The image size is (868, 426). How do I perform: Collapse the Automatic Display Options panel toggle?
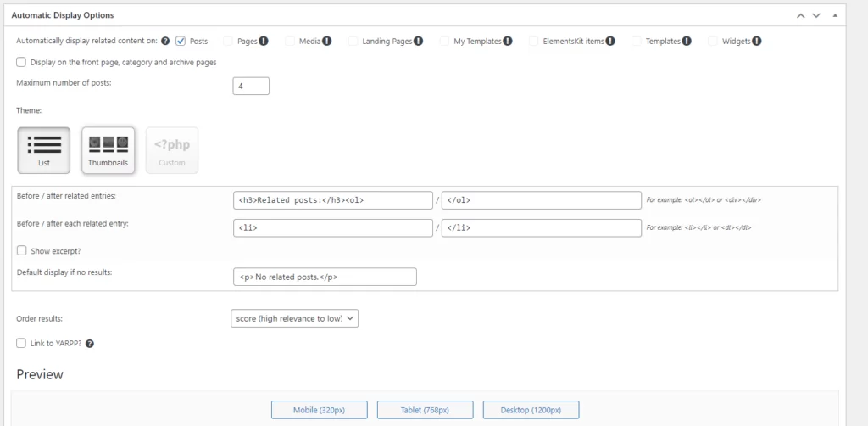(835, 15)
